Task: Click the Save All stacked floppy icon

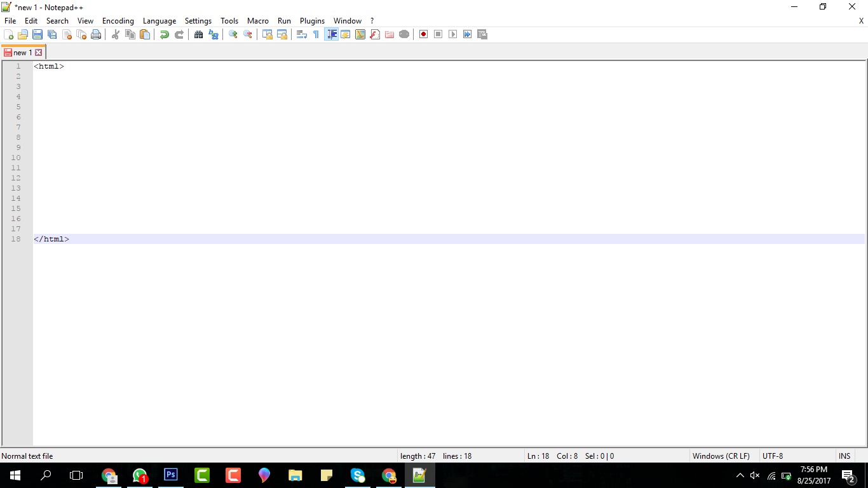Action: point(52,34)
